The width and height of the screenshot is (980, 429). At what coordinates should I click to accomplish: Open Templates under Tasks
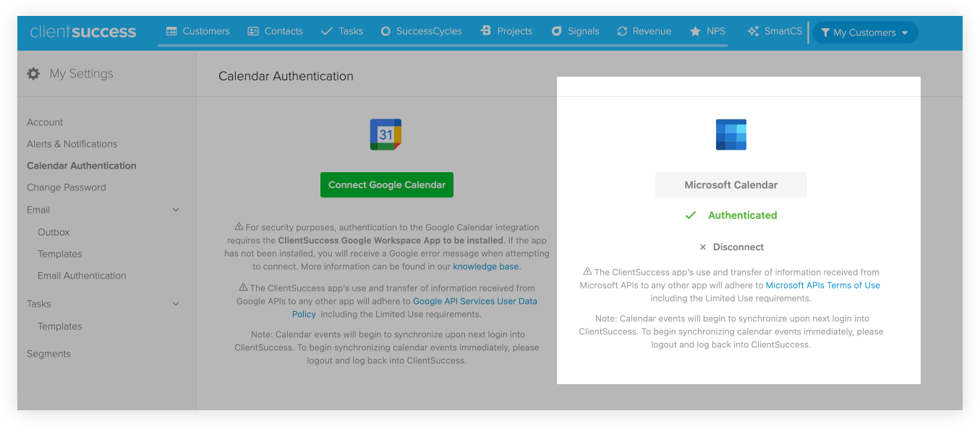pyautogui.click(x=60, y=326)
